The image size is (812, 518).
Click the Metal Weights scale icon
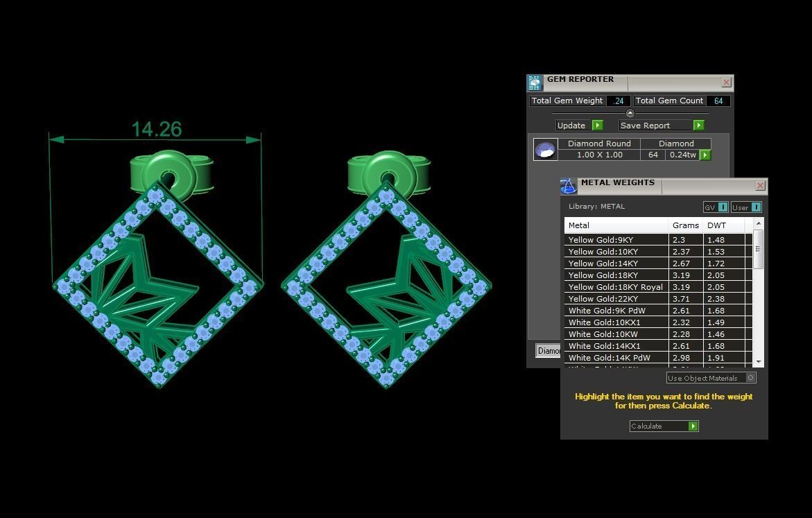click(568, 187)
